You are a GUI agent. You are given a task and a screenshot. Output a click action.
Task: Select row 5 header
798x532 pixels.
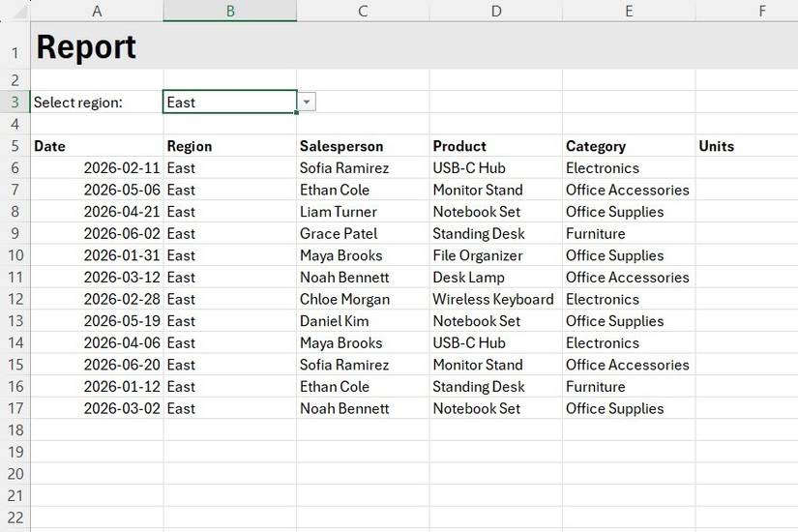coord(15,146)
